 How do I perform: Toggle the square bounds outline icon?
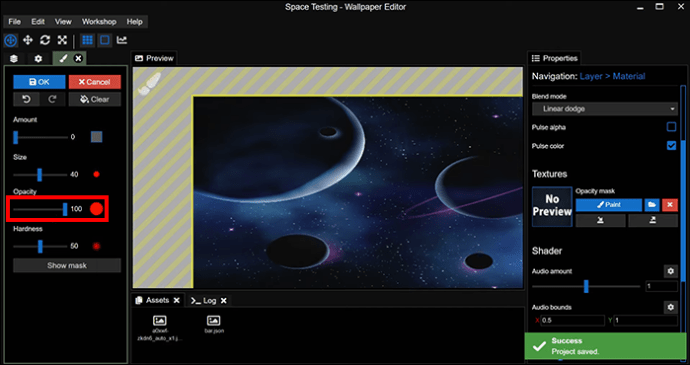coord(105,41)
